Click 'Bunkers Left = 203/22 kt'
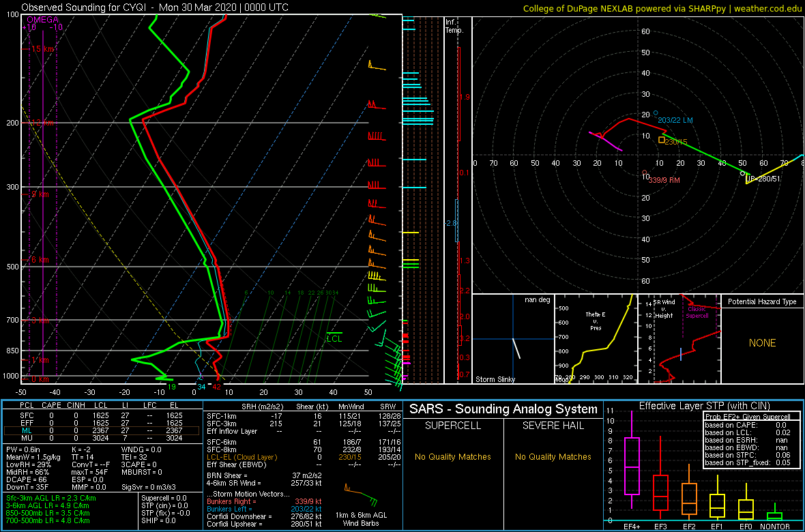 265,509
